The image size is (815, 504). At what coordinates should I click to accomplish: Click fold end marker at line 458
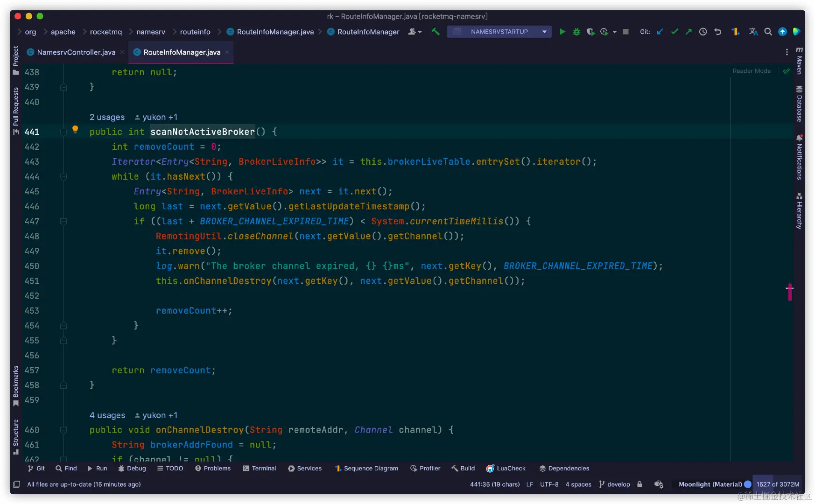[63, 385]
